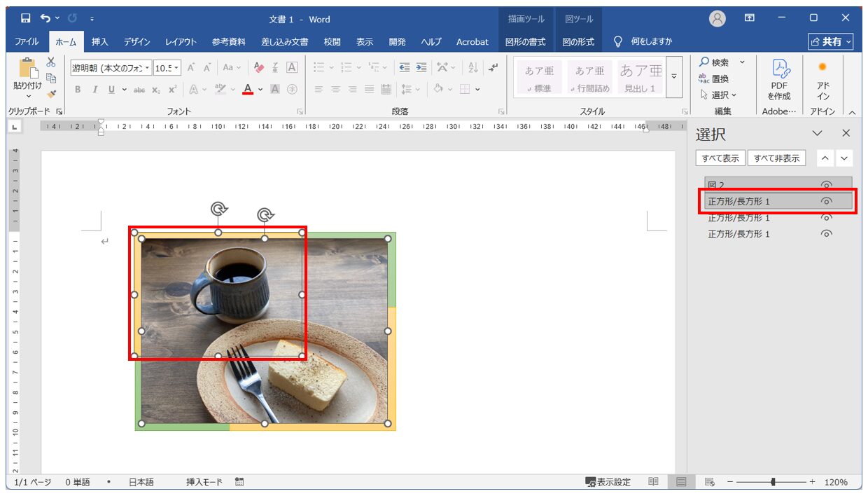Click the 検索 search icon

point(704,62)
